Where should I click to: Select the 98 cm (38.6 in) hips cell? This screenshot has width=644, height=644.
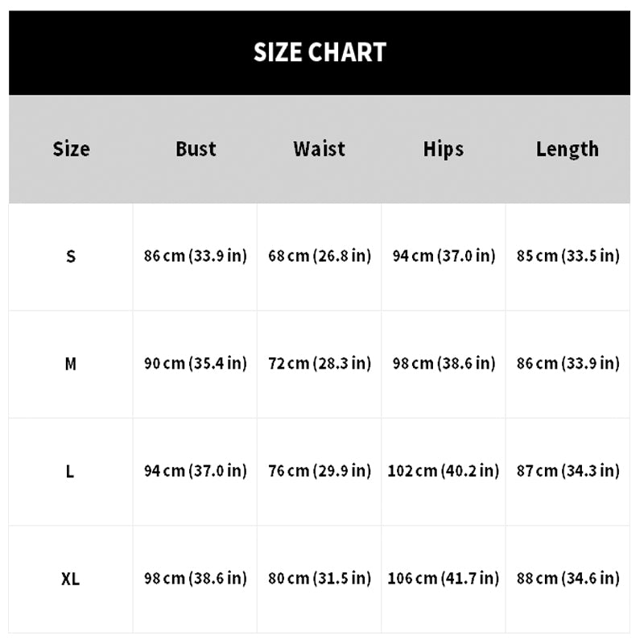coord(444,364)
